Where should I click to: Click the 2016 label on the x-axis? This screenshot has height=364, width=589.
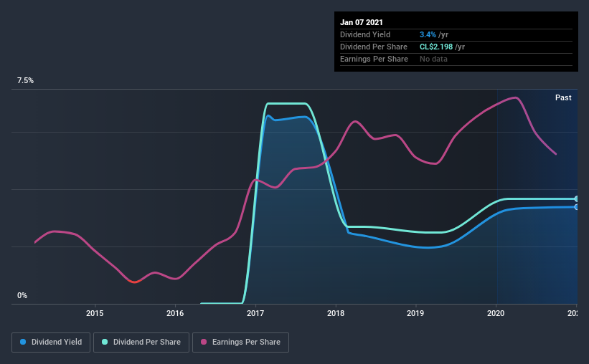click(x=175, y=313)
